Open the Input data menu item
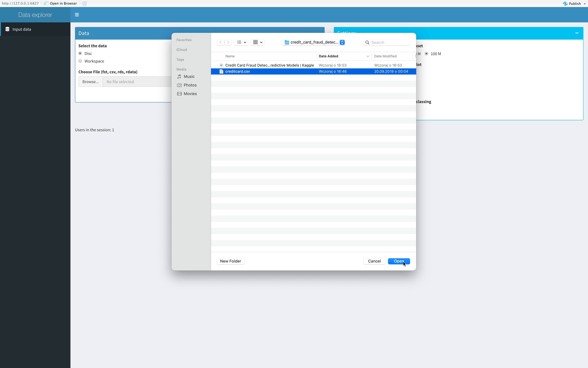This screenshot has width=588, height=368. point(36,29)
